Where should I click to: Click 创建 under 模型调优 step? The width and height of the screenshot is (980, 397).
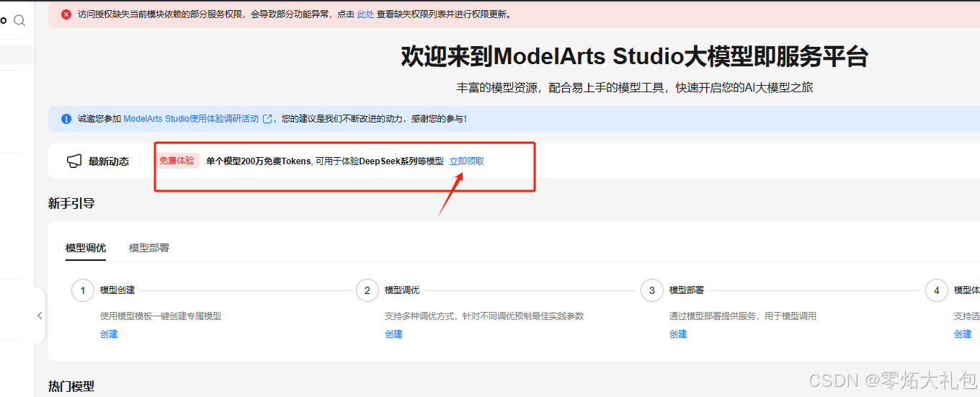click(393, 334)
